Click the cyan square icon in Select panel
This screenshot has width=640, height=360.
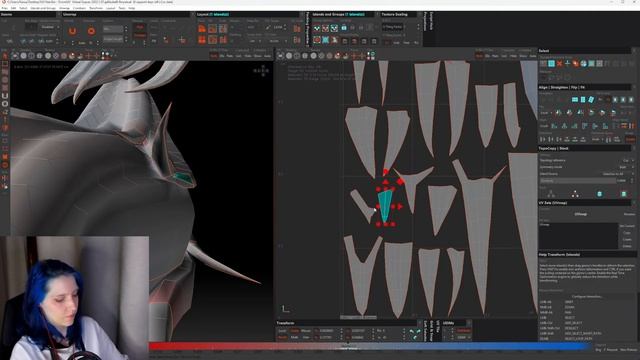tap(551, 64)
